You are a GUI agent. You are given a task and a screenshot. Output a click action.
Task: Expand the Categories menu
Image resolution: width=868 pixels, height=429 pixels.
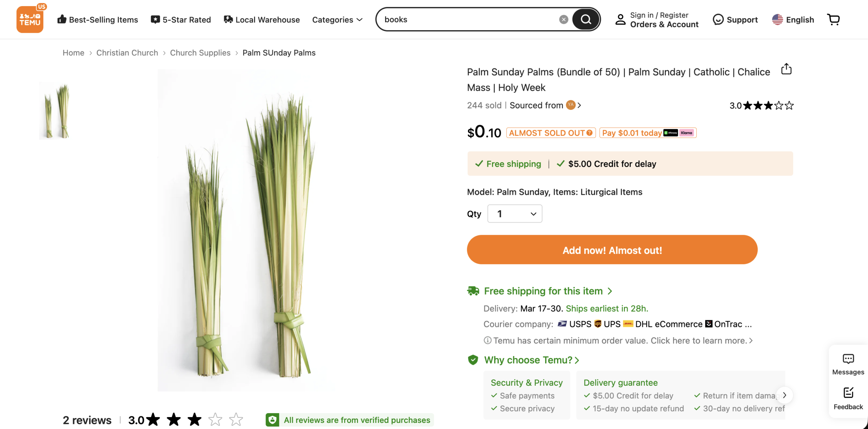(x=337, y=20)
